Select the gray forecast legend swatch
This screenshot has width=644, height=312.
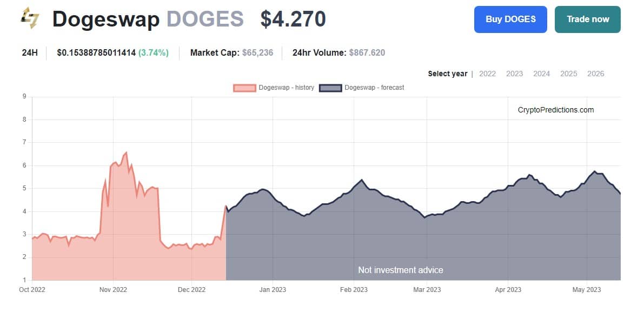[x=330, y=87]
